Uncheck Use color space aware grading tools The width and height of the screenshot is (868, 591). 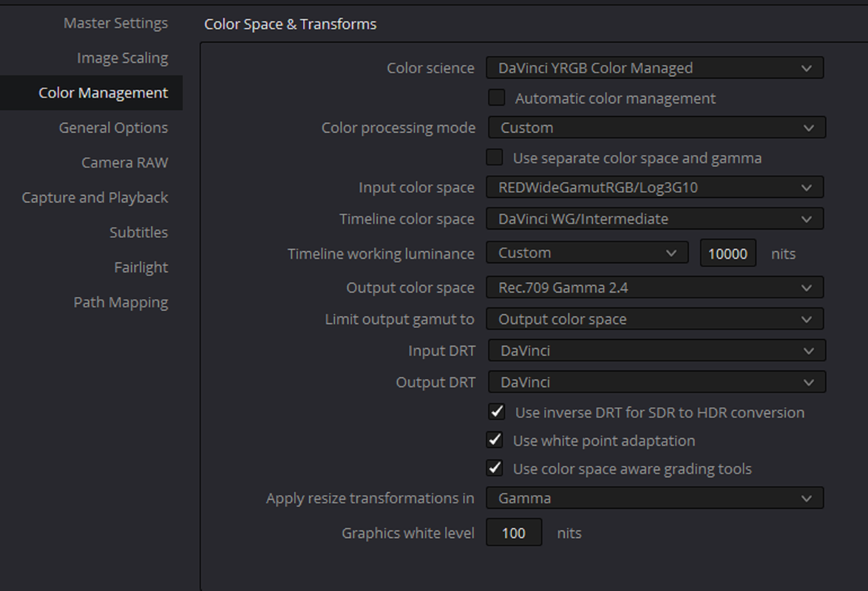(x=495, y=468)
